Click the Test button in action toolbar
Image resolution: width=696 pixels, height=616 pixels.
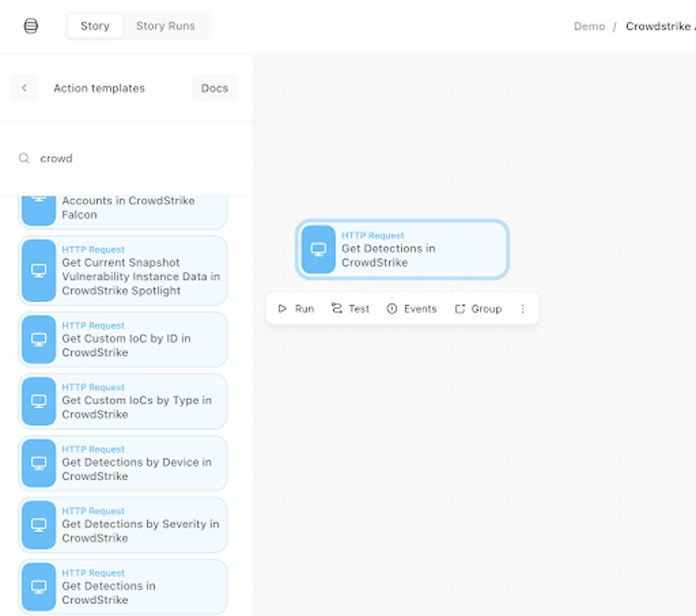click(350, 309)
